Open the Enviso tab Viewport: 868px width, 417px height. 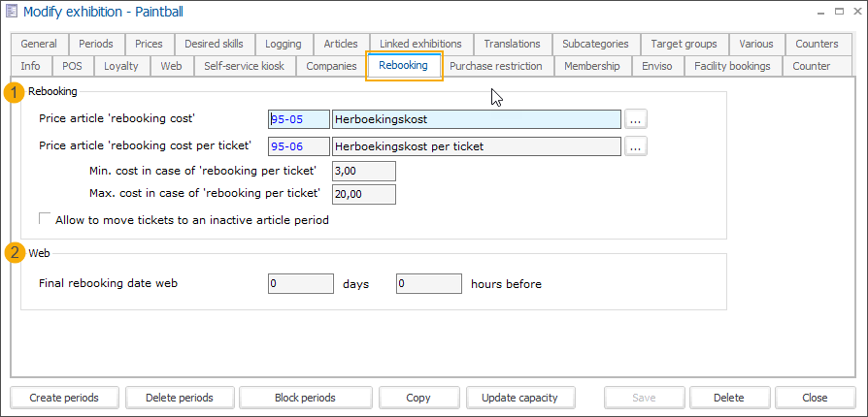[x=657, y=66]
